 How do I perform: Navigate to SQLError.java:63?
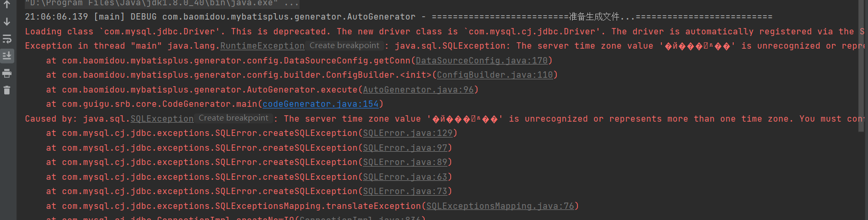(x=405, y=177)
